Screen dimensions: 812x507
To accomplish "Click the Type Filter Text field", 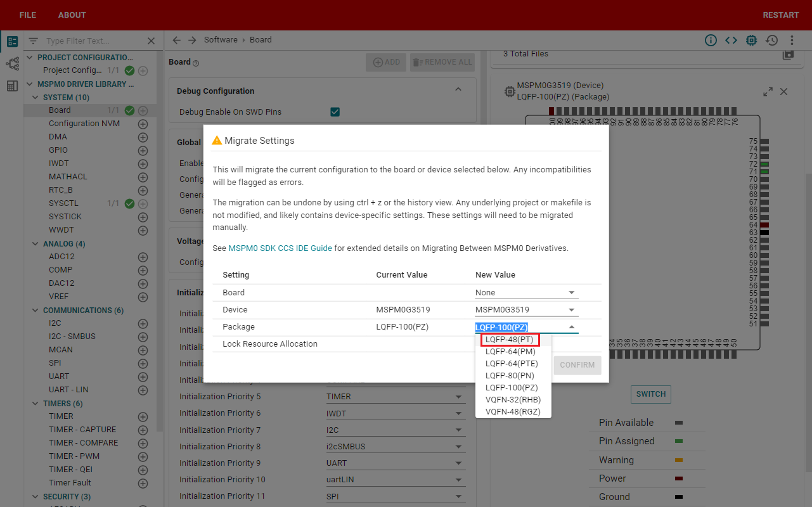I will [x=94, y=41].
